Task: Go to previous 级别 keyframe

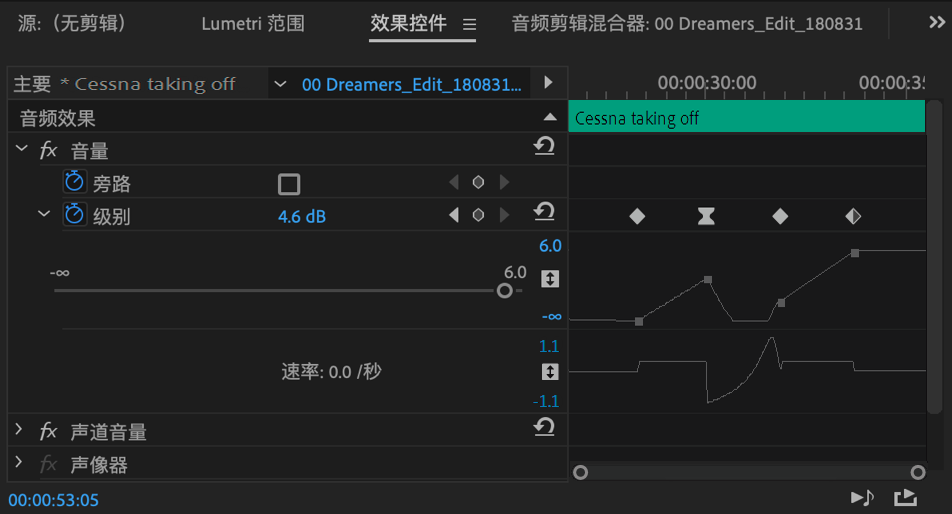Action: tap(454, 215)
